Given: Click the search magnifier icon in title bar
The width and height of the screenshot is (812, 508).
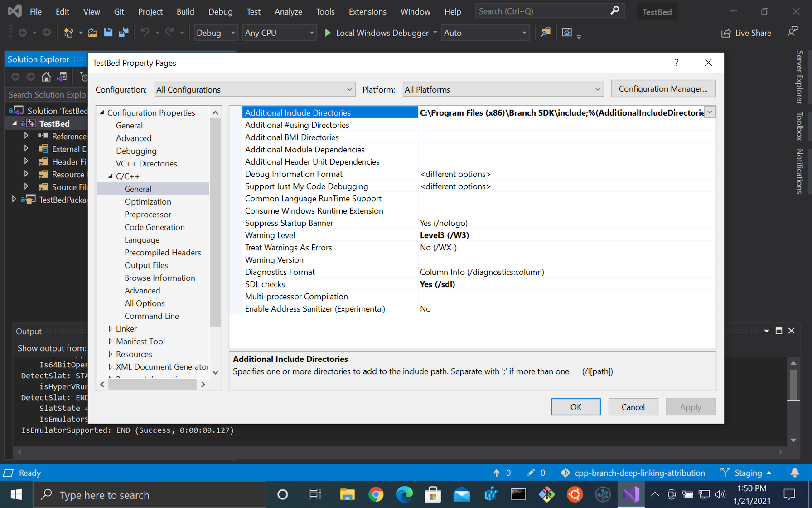Looking at the screenshot, I should (x=614, y=11).
